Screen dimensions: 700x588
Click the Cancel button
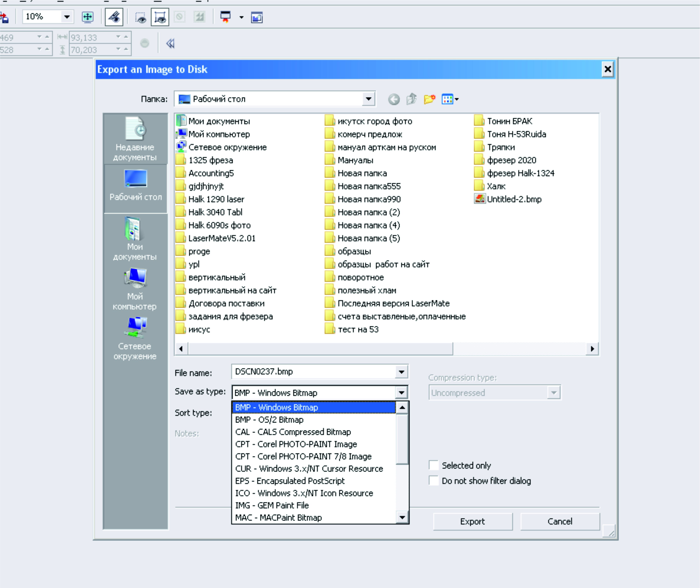[560, 521]
